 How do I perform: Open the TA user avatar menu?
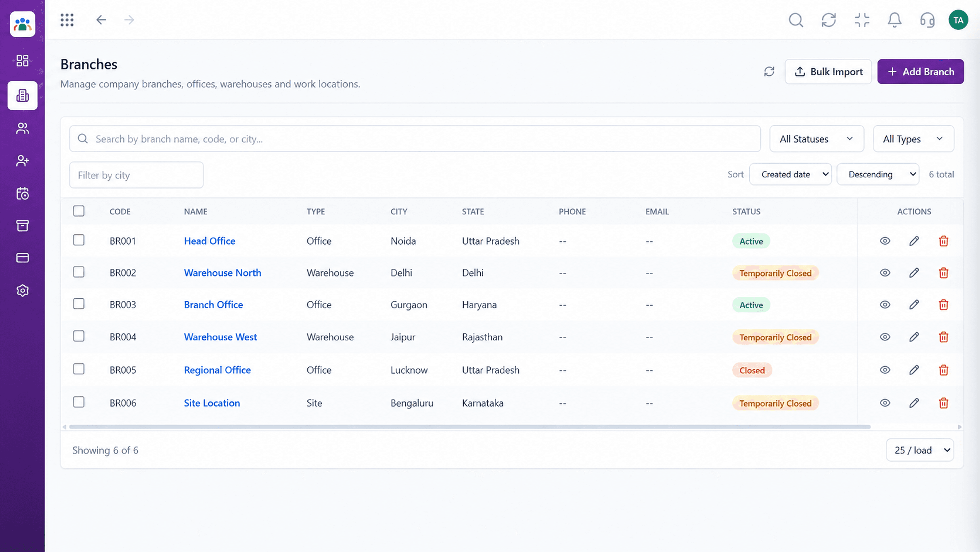[x=958, y=20]
